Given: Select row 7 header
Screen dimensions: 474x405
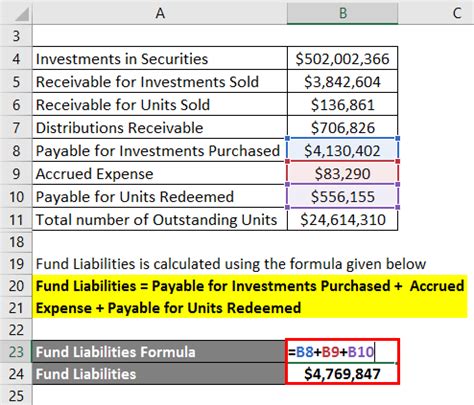Looking at the screenshot, I should click(x=16, y=127).
